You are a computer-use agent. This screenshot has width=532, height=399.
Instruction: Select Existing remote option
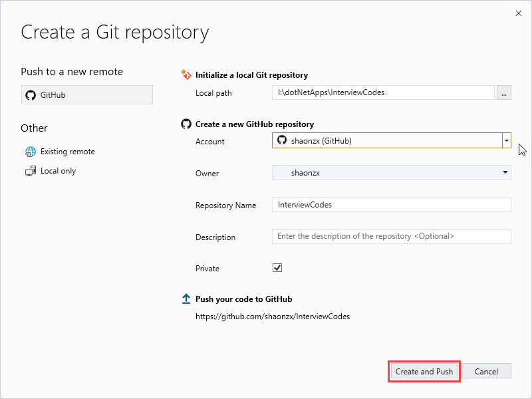tap(67, 152)
